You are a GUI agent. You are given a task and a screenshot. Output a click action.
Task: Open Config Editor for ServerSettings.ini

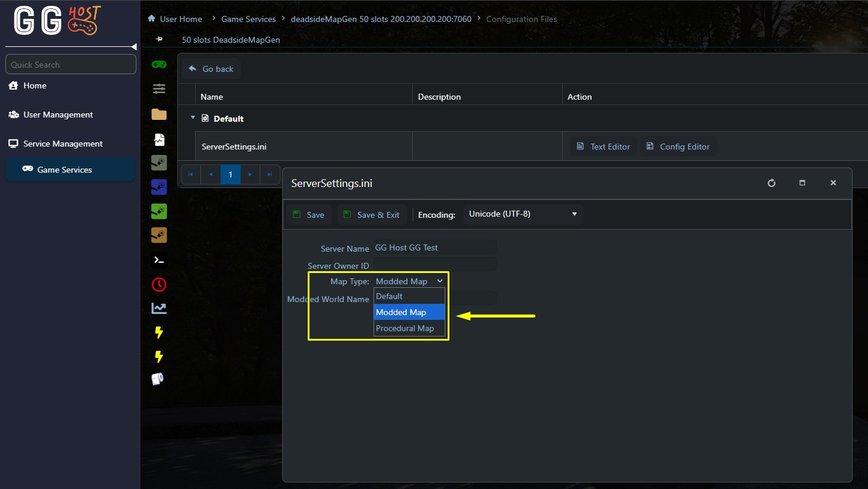(678, 147)
